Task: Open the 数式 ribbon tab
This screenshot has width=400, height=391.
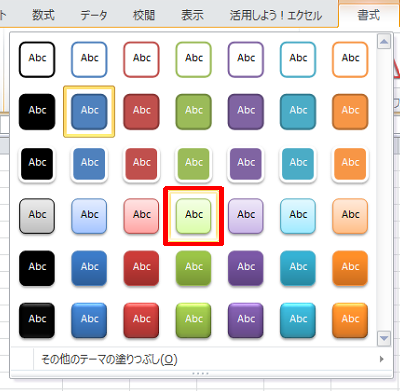Action: 43,15
